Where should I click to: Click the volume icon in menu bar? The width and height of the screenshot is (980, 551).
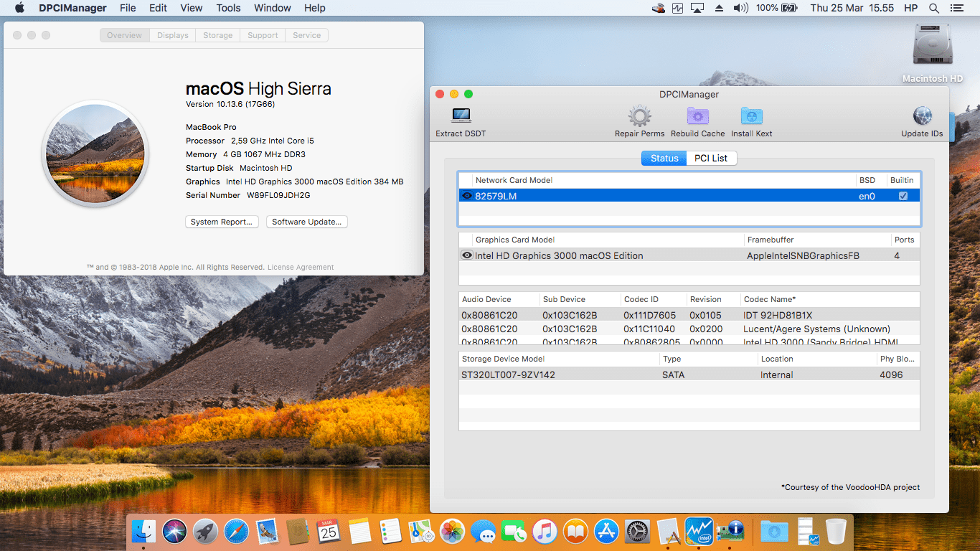tap(741, 8)
